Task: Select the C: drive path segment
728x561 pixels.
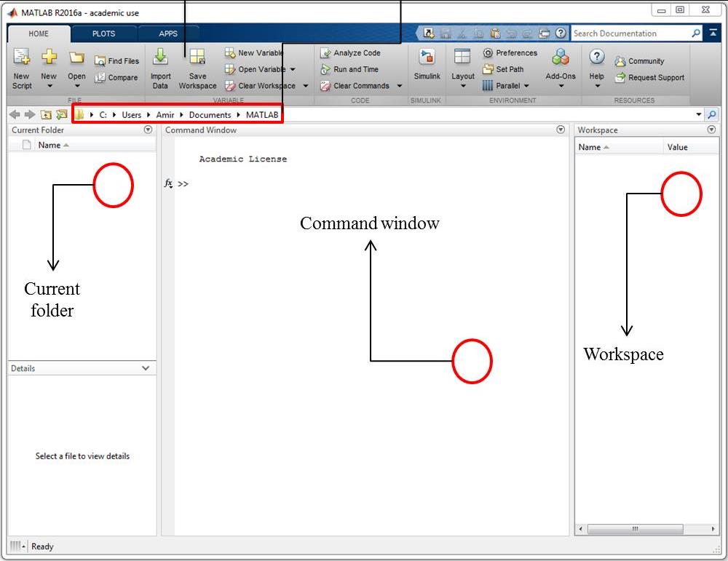Action: [103, 115]
